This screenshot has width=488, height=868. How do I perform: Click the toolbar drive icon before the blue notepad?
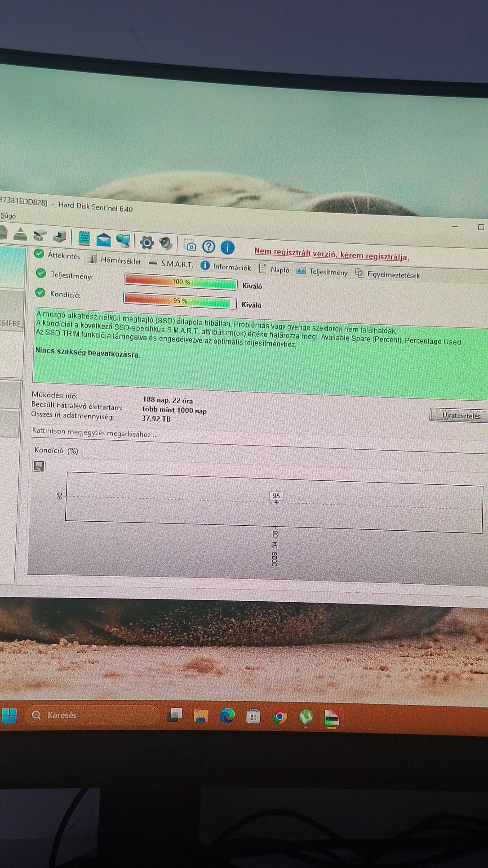(x=60, y=237)
